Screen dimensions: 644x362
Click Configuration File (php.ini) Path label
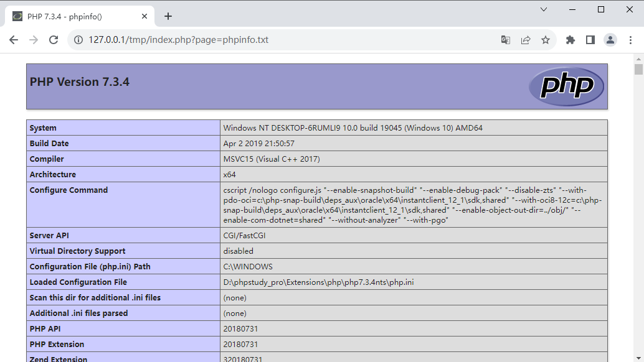(90, 266)
